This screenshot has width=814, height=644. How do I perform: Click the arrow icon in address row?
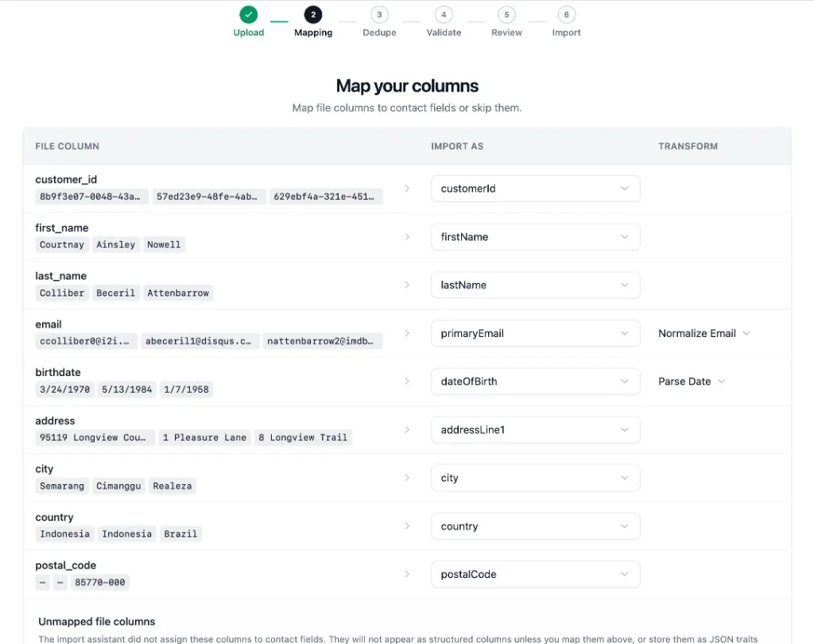(x=407, y=429)
